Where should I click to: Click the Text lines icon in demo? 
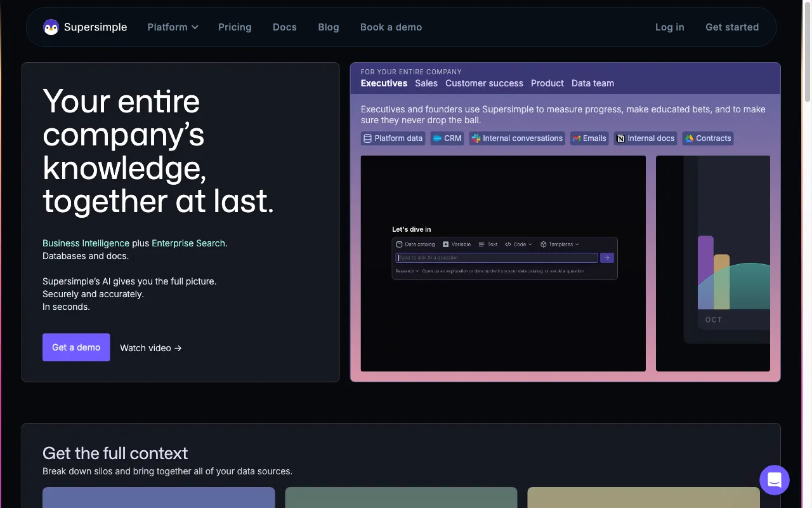(x=481, y=244)
